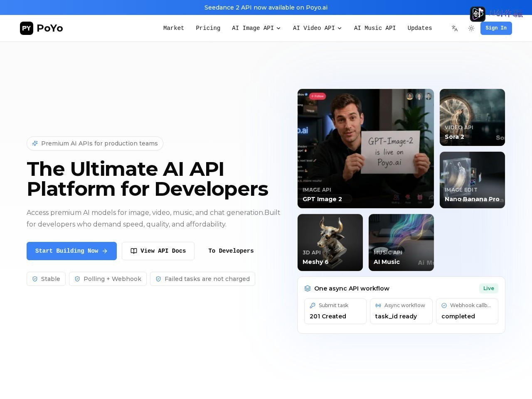The height and width of the screenshot is (399, 532).
Task: Click The Ultimate AI API Platform headline
Action: (x=148, y=179)
